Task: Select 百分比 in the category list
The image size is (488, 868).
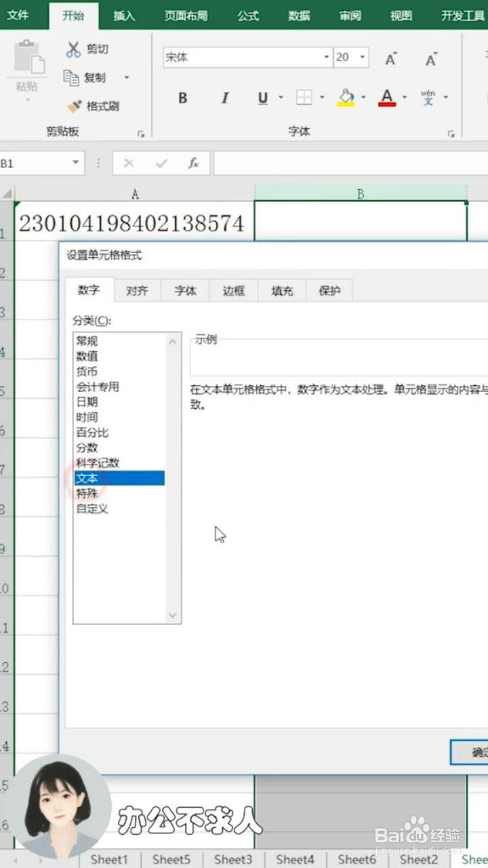Action: (x=92, y=433)
